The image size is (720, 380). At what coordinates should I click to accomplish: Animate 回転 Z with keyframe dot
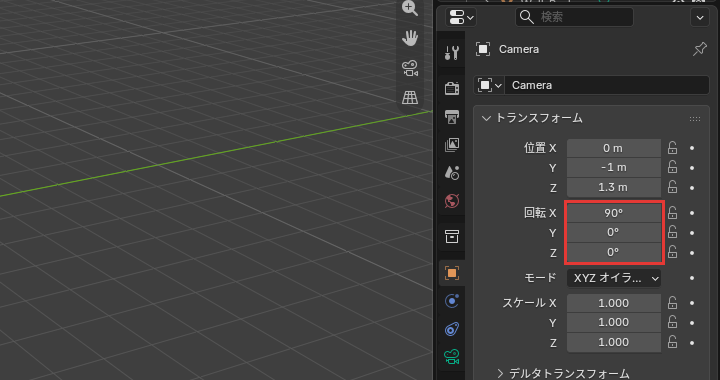click(692, 253)
